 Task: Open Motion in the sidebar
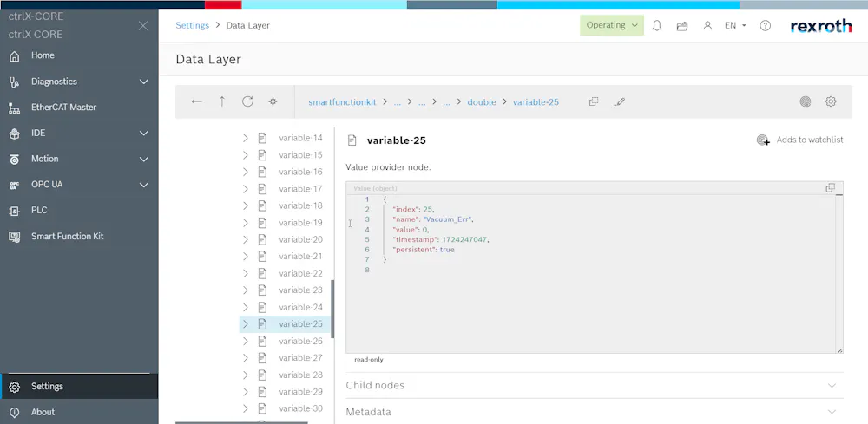(x=44, y=159)
